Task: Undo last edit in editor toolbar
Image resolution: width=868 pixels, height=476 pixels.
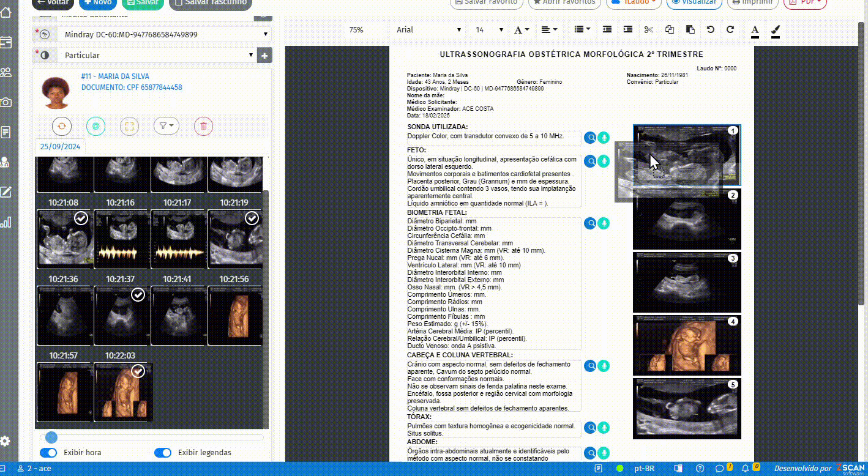Action: pos(710,29)
